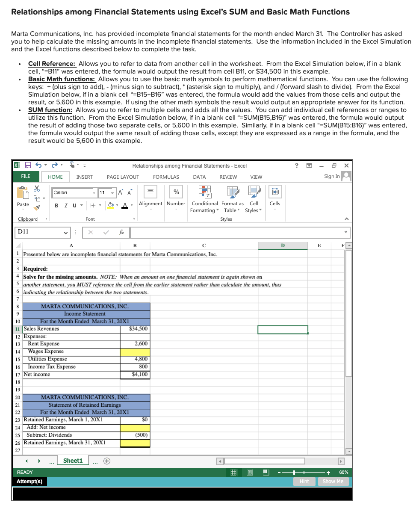This screenshot has height=532, width=419.
Task: Apply Percent Style from the Number group
Action: pyautogui.click(x=176, y=192)
